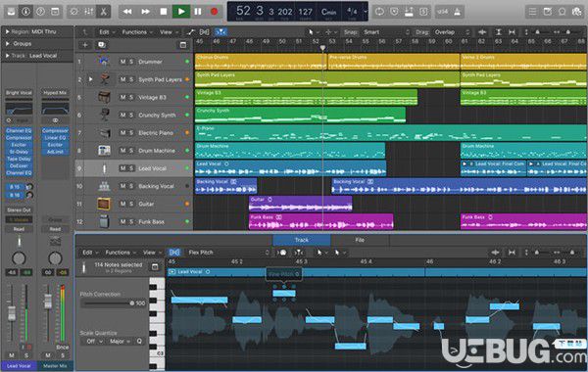Solo the Vintage B3 track
Viewport: 588px width, 372px height.
pyautogui.click(x=131, y=97)
